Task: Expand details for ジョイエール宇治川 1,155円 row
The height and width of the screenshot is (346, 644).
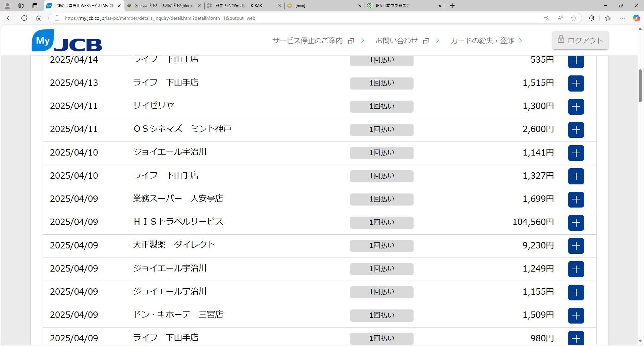Action: [576, 292]
